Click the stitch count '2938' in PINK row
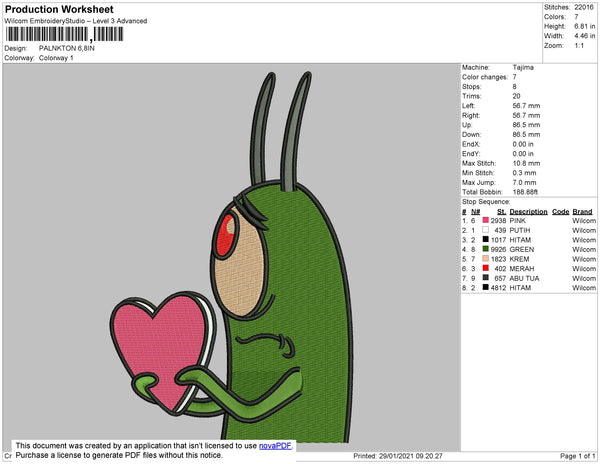Image resolution: width=600 pixels, height=464 pixels. coord(498,221)
